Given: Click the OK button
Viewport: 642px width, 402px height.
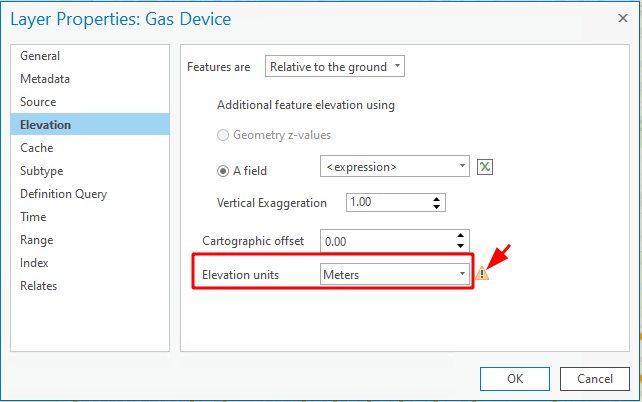Looking at the screenshot, I should (x=515, y=379).
